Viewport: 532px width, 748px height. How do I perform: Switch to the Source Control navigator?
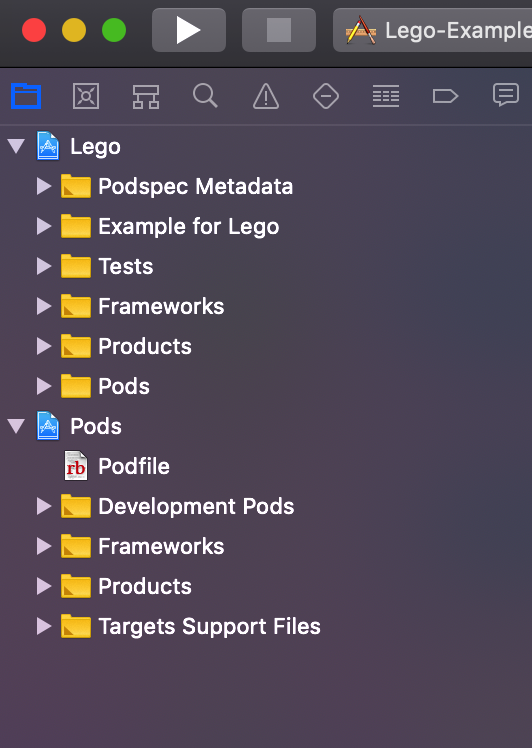pyautogui.click(x=86, y=96)
